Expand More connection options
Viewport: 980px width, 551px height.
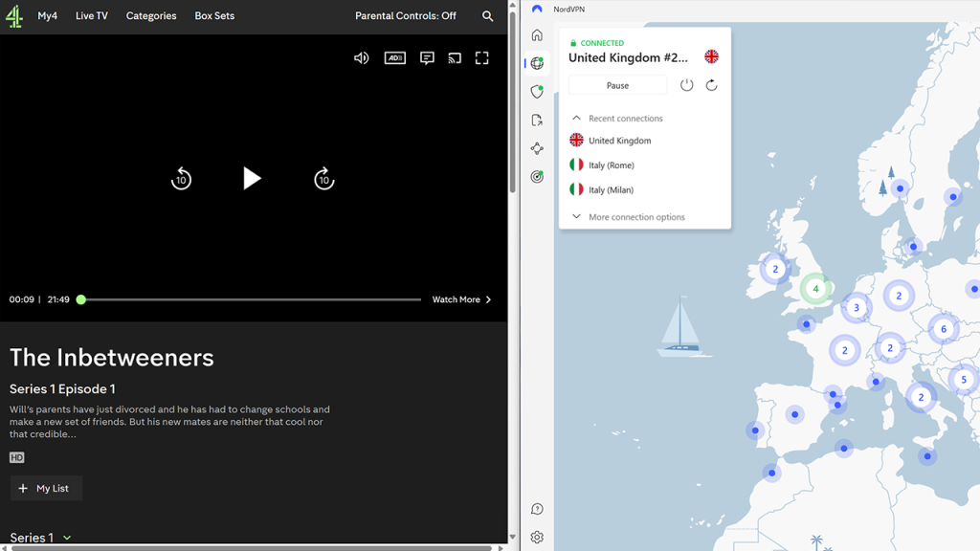628,217
